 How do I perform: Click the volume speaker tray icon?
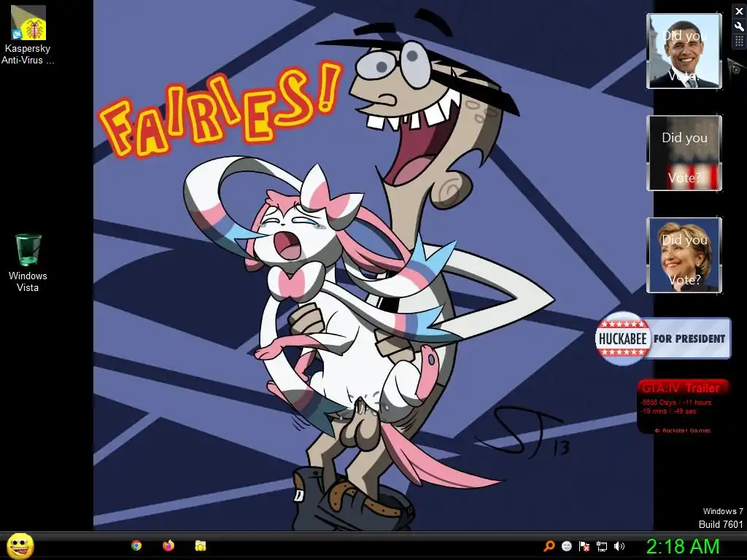click(619, 546)
